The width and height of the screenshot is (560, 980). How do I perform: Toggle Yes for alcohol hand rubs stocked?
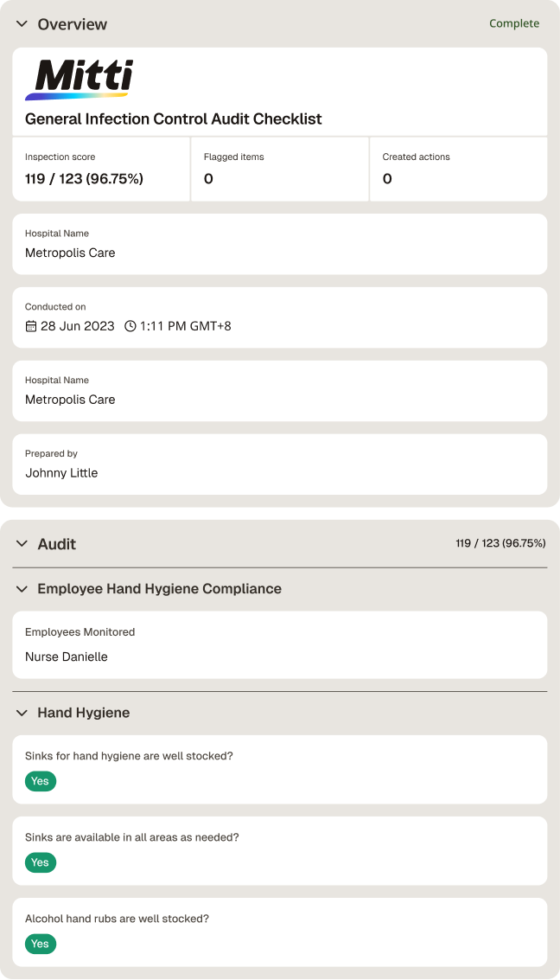[41, 944]
